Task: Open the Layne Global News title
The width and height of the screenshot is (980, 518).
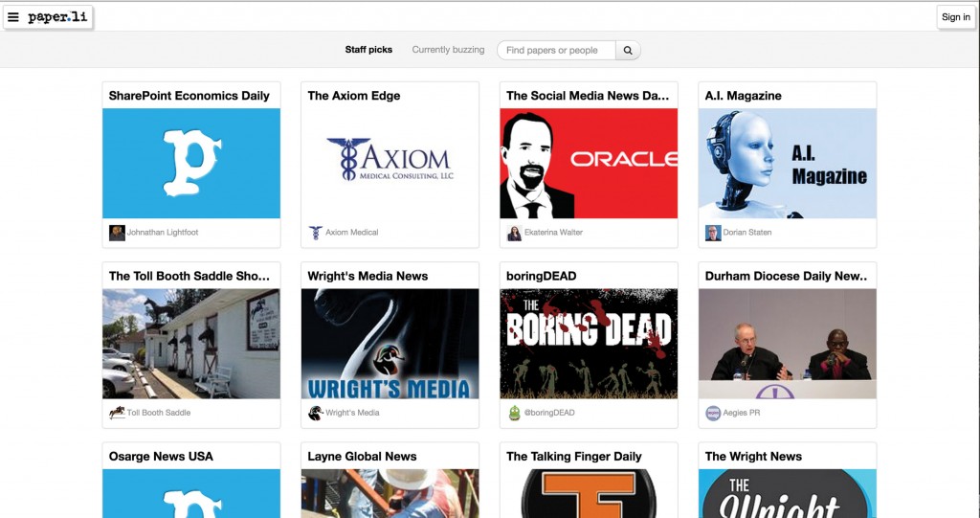Action: [x=362, y=456]
